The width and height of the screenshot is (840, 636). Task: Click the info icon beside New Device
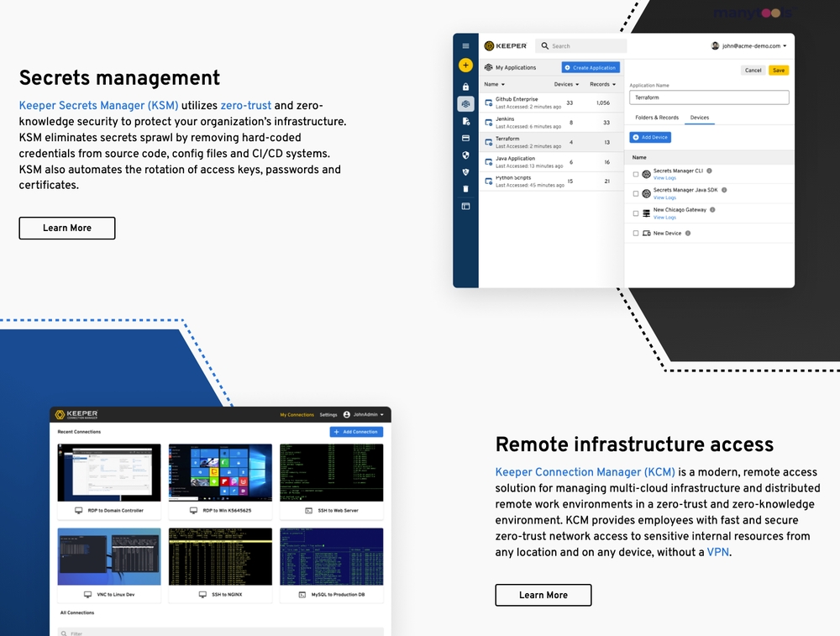click(x=688, y=234)
